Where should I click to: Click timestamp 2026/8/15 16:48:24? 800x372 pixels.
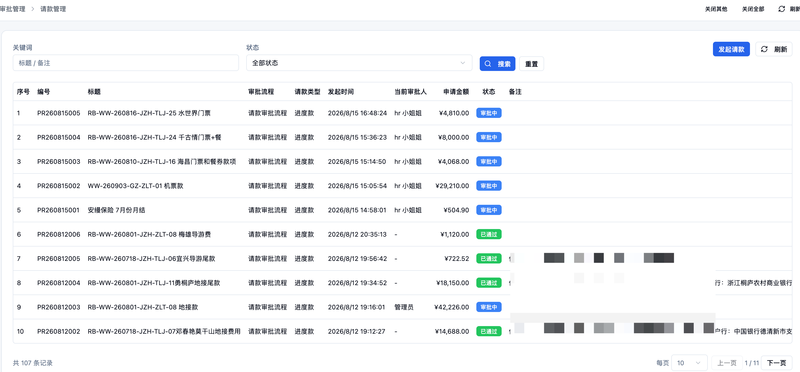pos(357,113)
